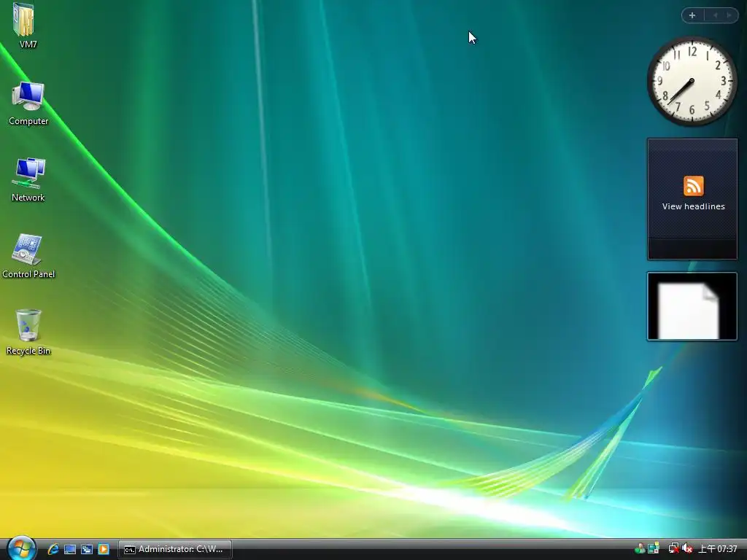Click View headlines in feed gadget
Viewport: 747px width, 560px height.
click(x=693, y=206)
